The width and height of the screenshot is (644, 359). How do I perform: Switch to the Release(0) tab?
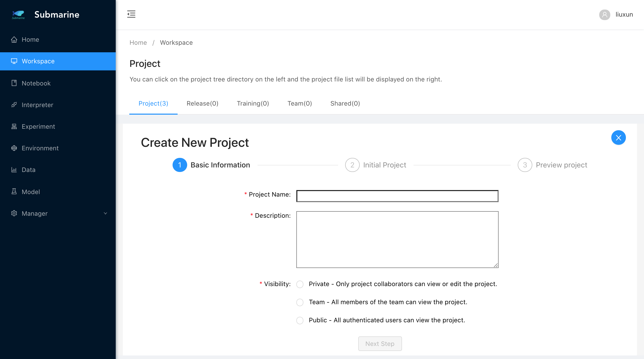pos(202,104)
